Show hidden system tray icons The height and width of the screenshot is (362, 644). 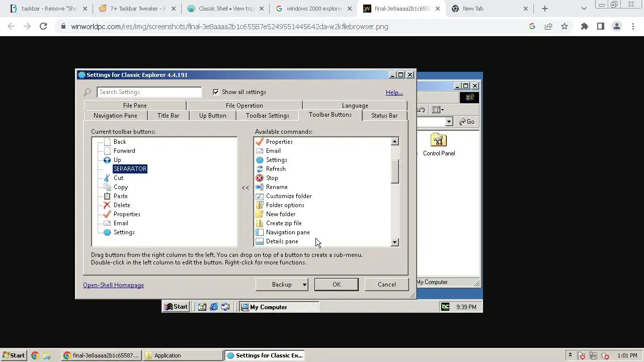pos(570,355)
